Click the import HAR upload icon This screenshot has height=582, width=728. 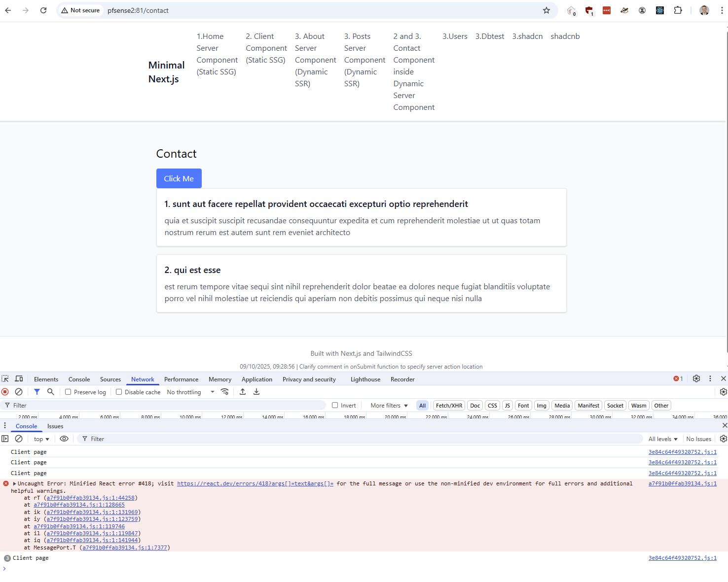click(243, 392)
